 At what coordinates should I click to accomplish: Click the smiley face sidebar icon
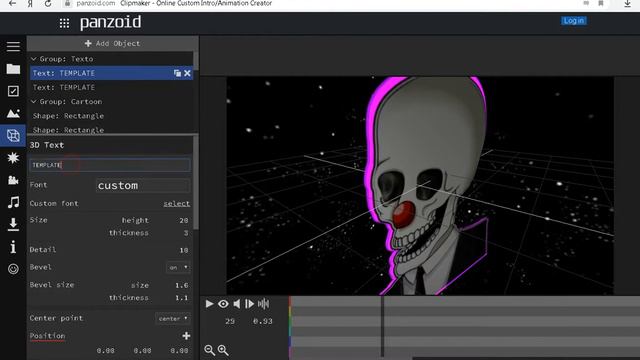point(13,269)
